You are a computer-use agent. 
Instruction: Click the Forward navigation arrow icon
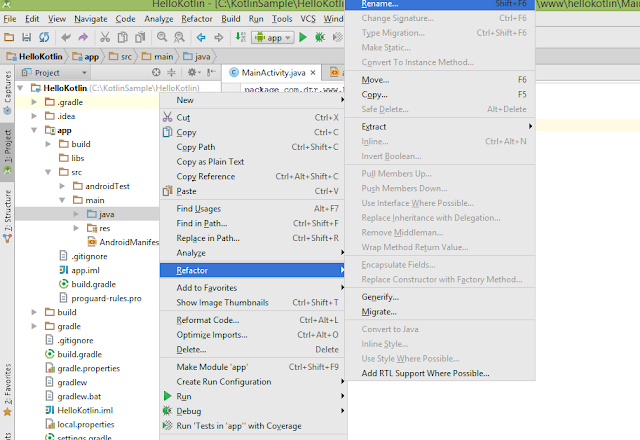[219, 38]
